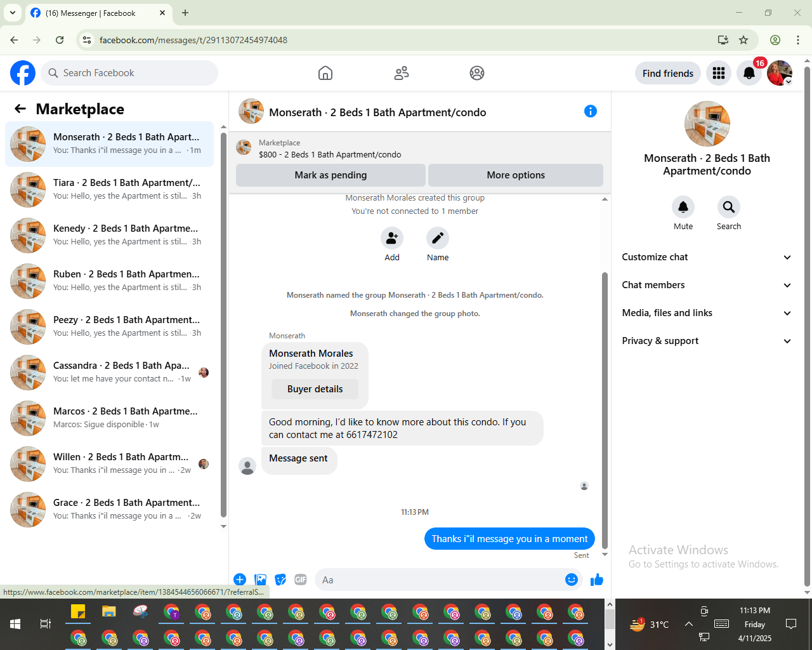Click the conversation list scrollbar
This screenshot has height=650, width=812.
coord(223,324)
